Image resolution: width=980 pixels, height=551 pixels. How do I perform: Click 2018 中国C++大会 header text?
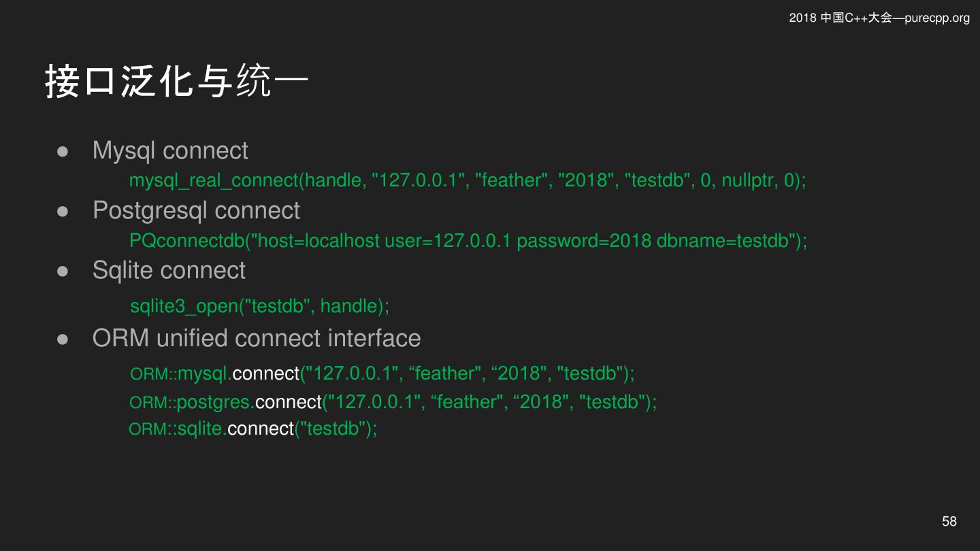coord(840,18)
